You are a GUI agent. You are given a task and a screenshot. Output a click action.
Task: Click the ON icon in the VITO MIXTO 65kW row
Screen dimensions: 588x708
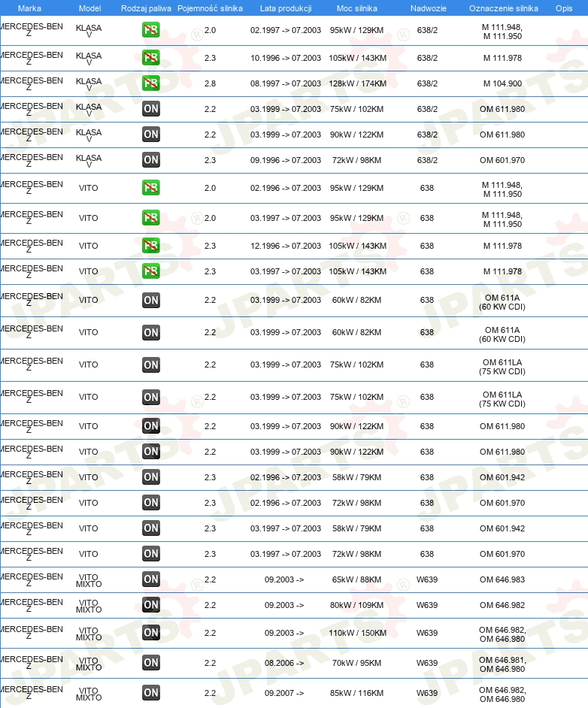click(x=151, y=579)
